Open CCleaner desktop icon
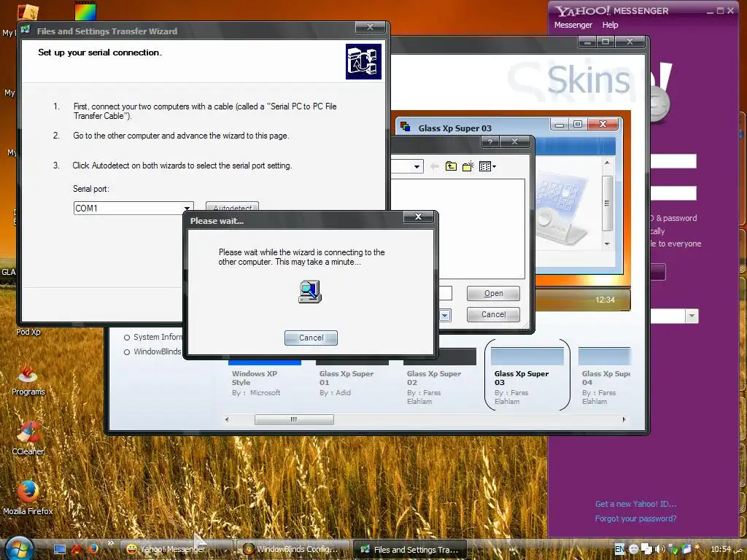Viewport: 747px width, 560px height. click(28, 439)
